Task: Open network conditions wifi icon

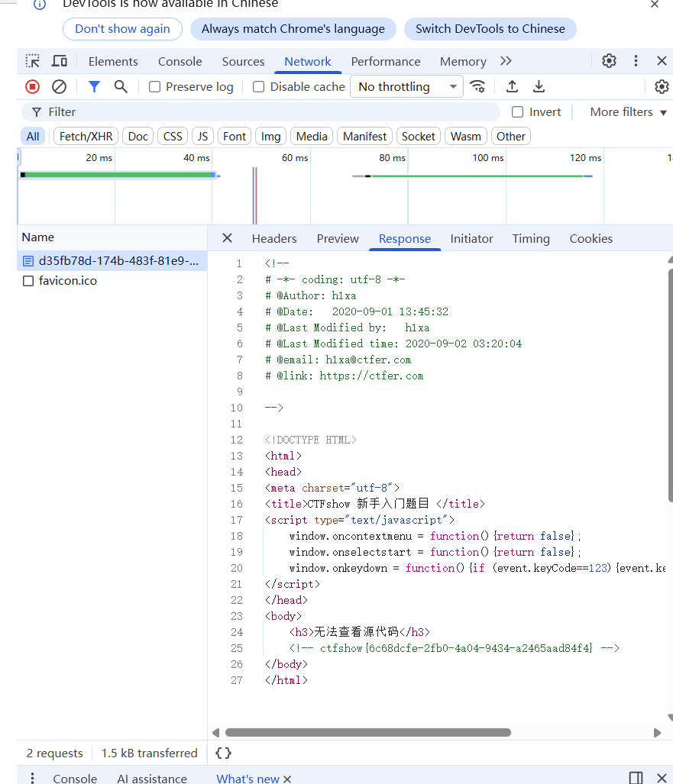Action: click(x=477, y=86)
